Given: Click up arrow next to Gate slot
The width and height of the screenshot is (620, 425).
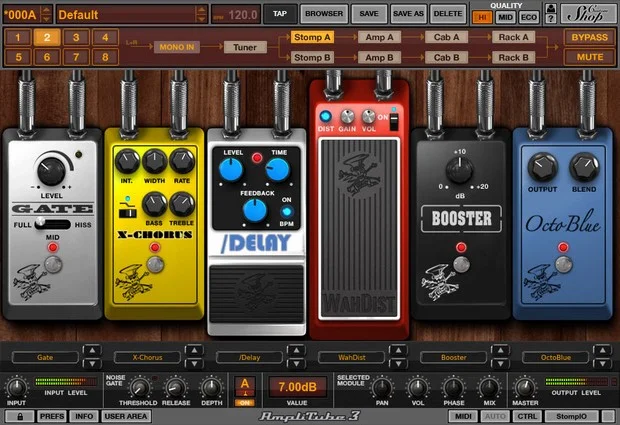Looking at the screenshot, I should coord(92,350).
